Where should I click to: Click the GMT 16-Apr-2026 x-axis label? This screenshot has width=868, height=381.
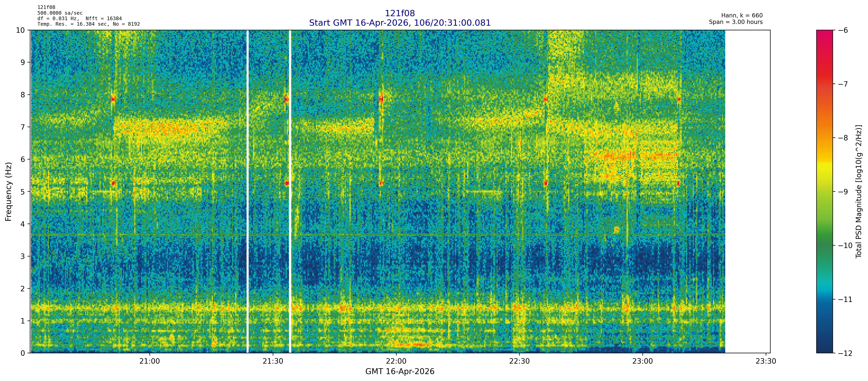click(x=400, y=372)
